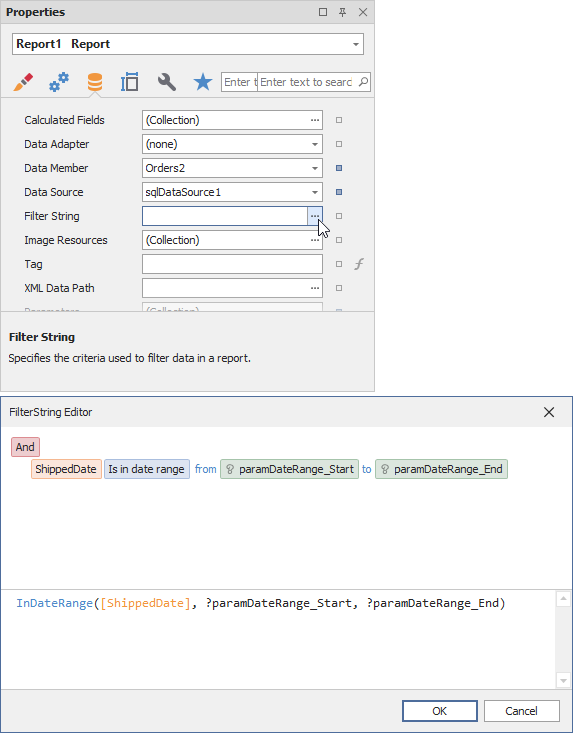Image resolution: width=573 pixels, height=733 pixels.
Task: Click the Filter String text field
Action: click(x=225, y=216)
